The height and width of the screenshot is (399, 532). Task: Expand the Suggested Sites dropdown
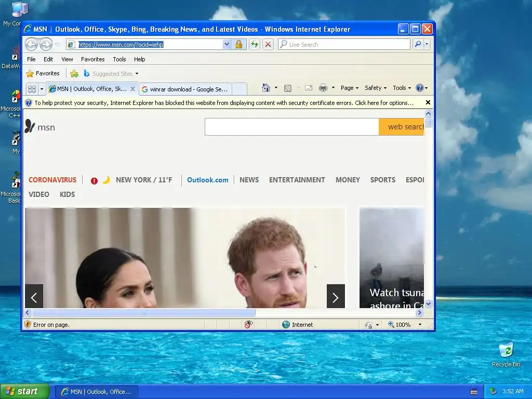[x=137, y=74]
